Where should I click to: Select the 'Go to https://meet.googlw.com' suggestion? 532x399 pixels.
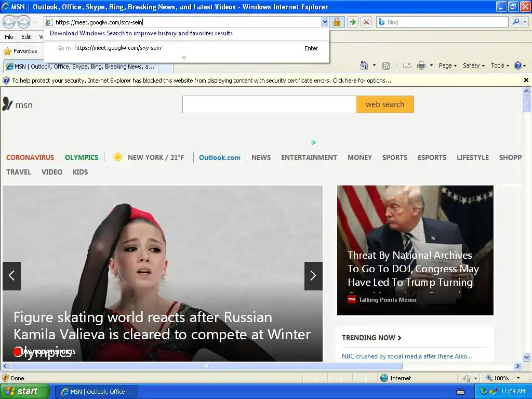[187, 48]
